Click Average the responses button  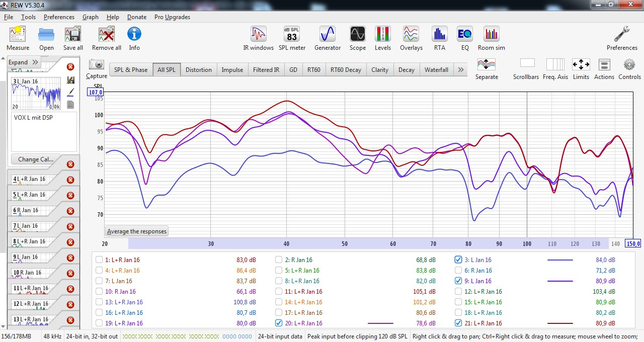point(136,231)
